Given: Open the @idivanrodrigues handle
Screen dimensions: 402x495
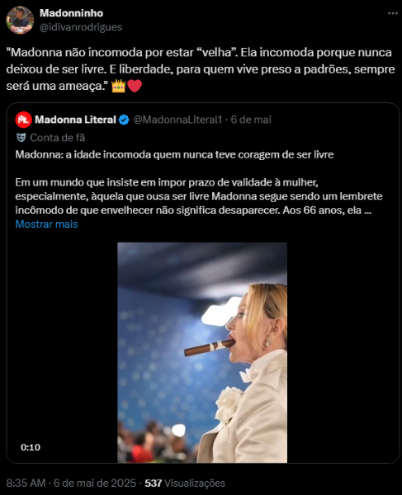Looking at the screenshot, I should coord(81,27).
